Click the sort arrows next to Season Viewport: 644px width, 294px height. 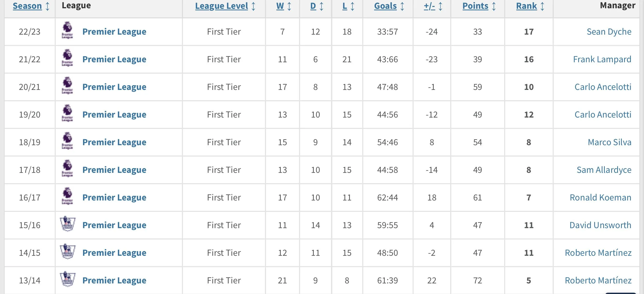pos(47,6)
